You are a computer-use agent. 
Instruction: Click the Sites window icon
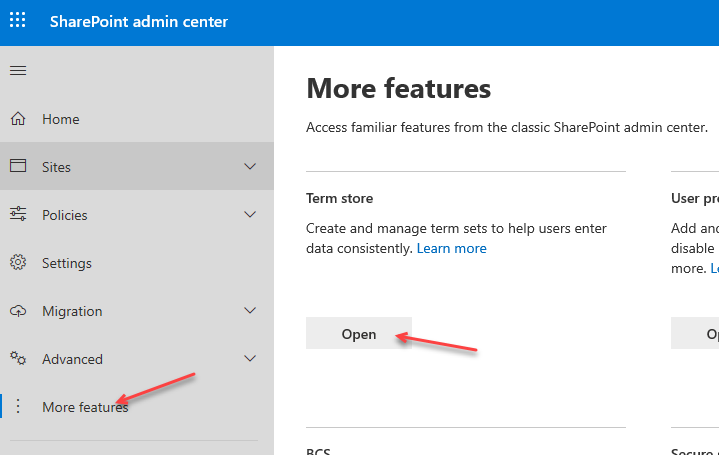coord(18,167)
